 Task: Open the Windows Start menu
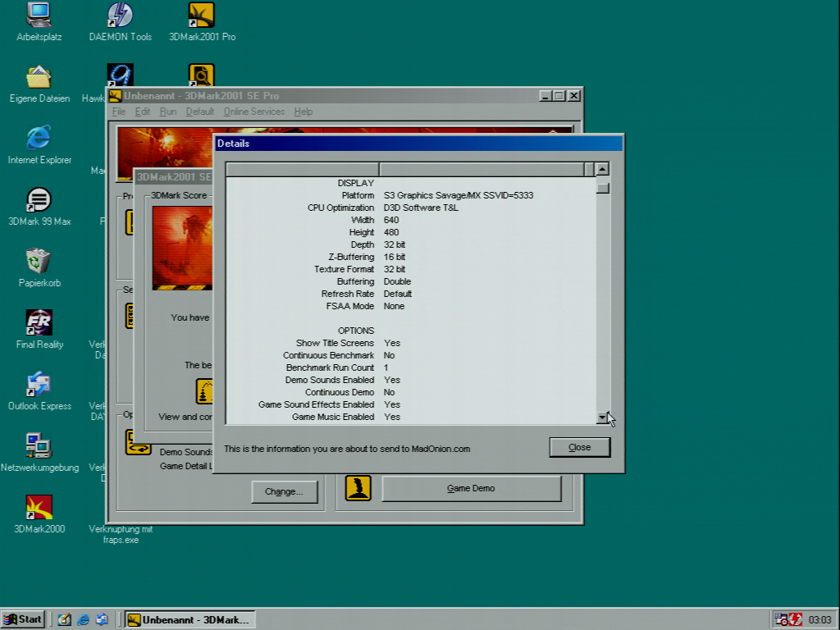pos(23,619)
